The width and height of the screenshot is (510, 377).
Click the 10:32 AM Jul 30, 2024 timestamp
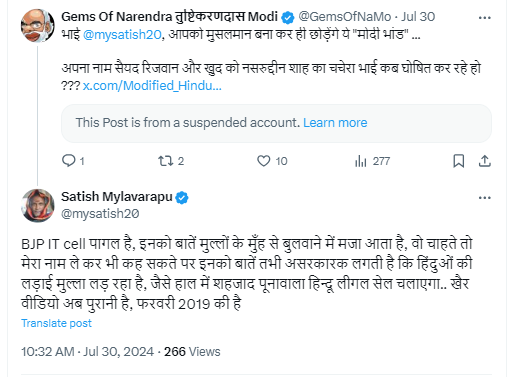[87, 352]
